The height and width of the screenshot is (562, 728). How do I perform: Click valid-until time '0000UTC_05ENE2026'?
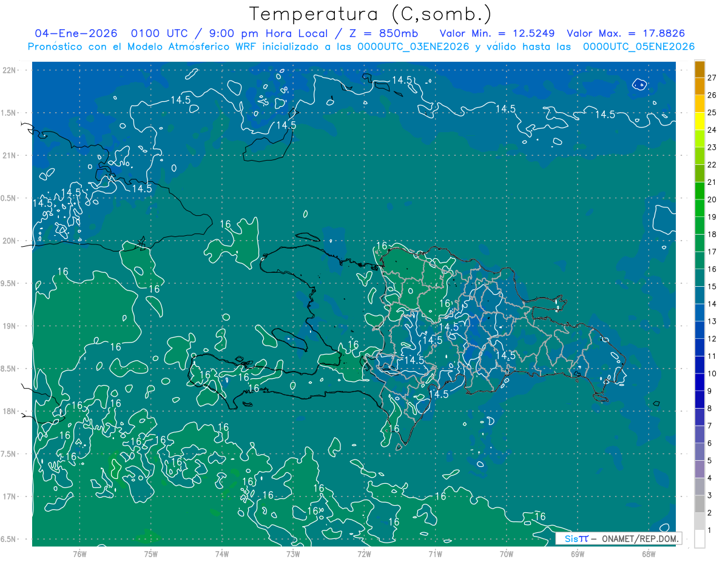click(x=639, y=47)
